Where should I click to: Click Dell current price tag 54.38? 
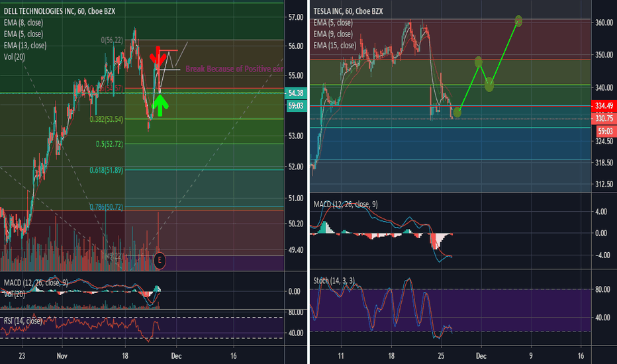(x=296, y=93)
